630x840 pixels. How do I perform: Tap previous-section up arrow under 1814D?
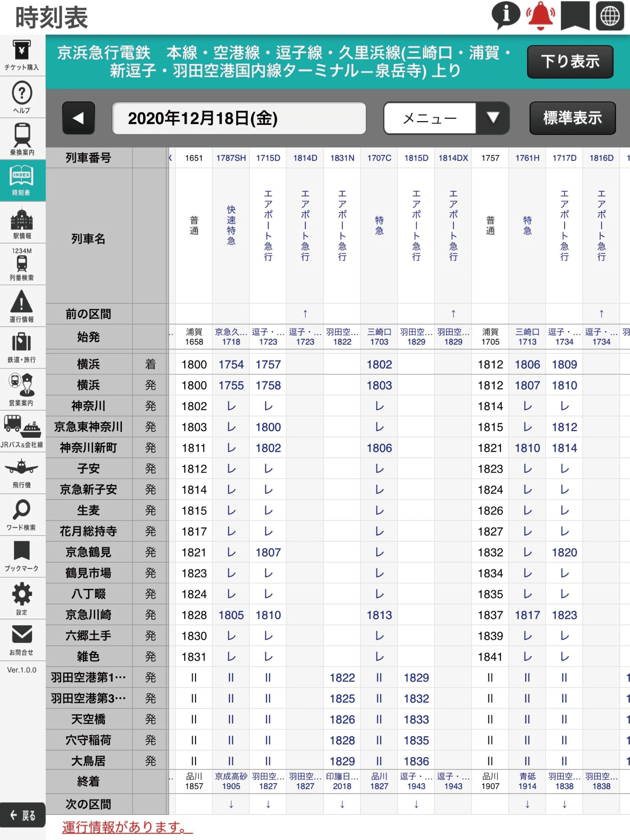pyautogui.click(x=305, y=314)
